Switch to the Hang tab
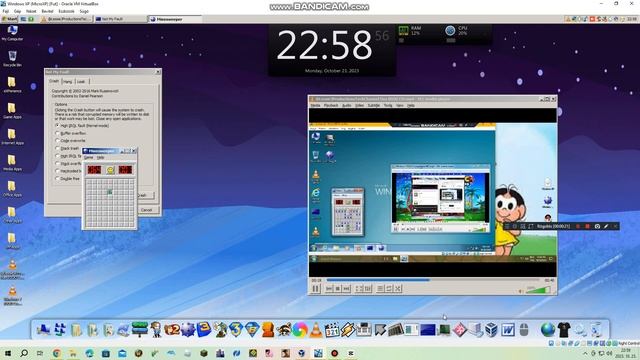 [68, 82]
